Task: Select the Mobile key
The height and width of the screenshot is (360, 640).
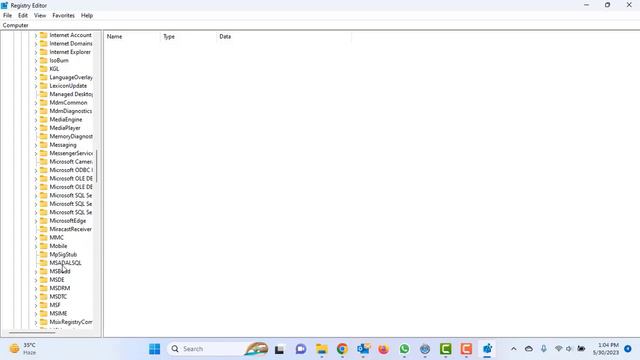Action: 58,246
